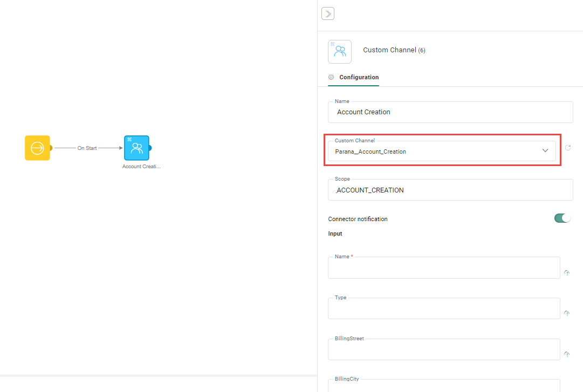Click mapping icon beside Name input

click(x=567, y=273)
